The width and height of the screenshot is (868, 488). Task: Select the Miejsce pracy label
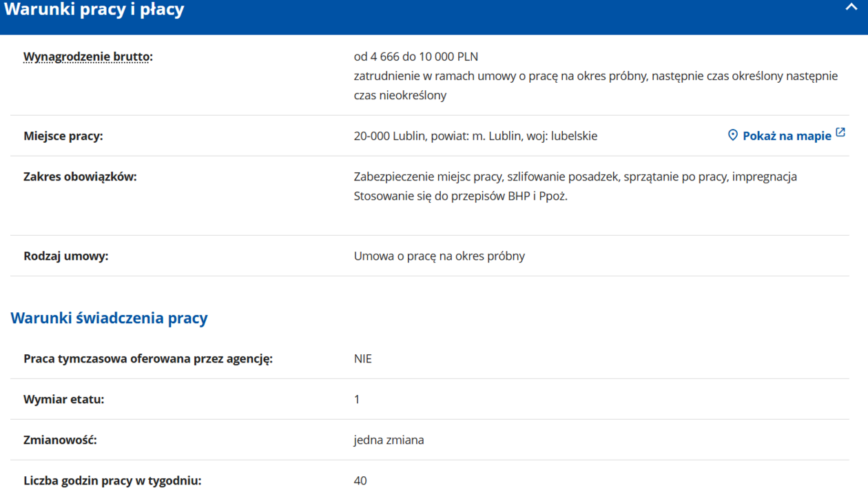[x=63, y=136]
